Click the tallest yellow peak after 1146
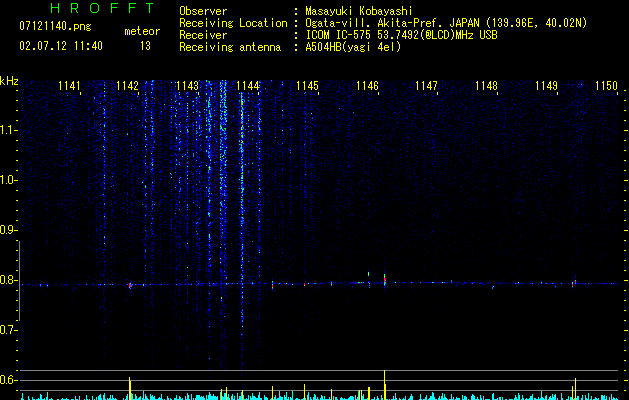 pyautogui.click(x=385, y=385)
